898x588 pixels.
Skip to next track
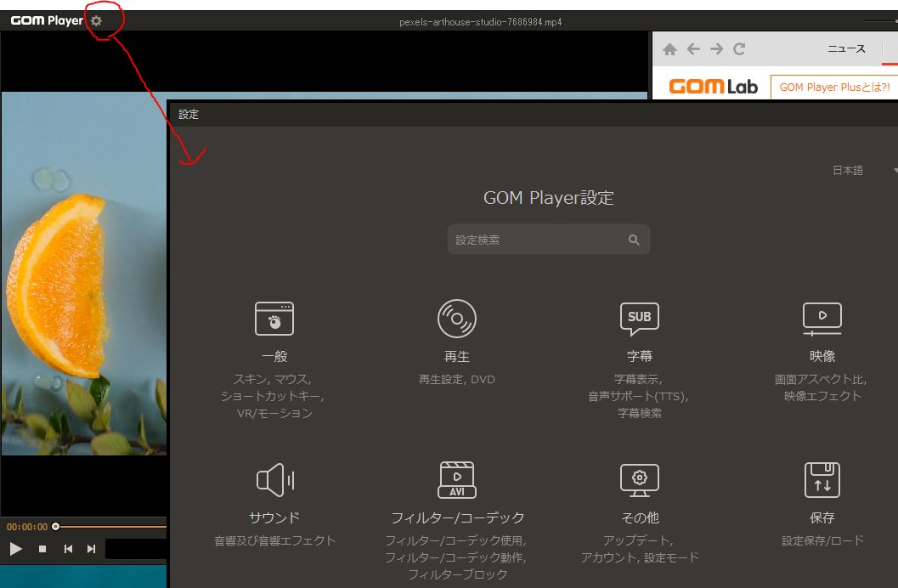91,549
